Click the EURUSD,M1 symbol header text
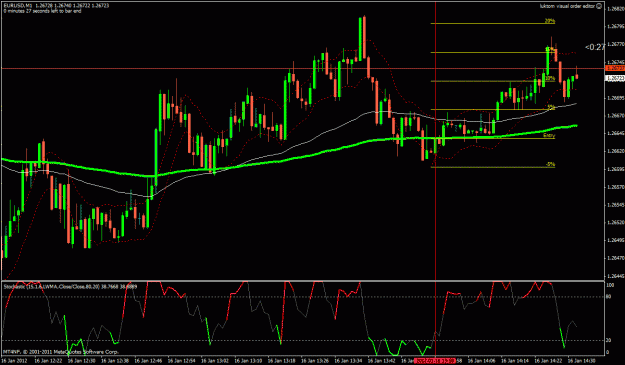The image size is (625, 365). [x=17, y=6]
